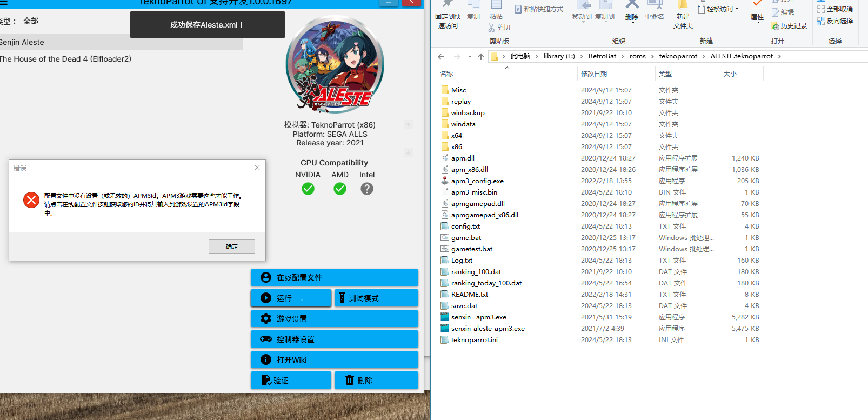Expand the chevron after ALESTE.teknoparrot breadcrumb
The height and width of the screenshot is (420, 868).
click(x=779, y=56)
